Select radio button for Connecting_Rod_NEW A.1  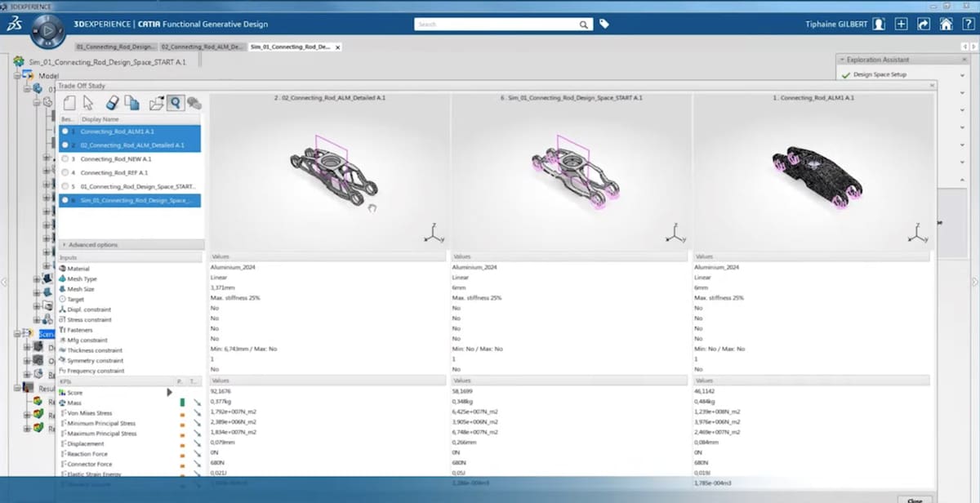click(x=65, y=159)
